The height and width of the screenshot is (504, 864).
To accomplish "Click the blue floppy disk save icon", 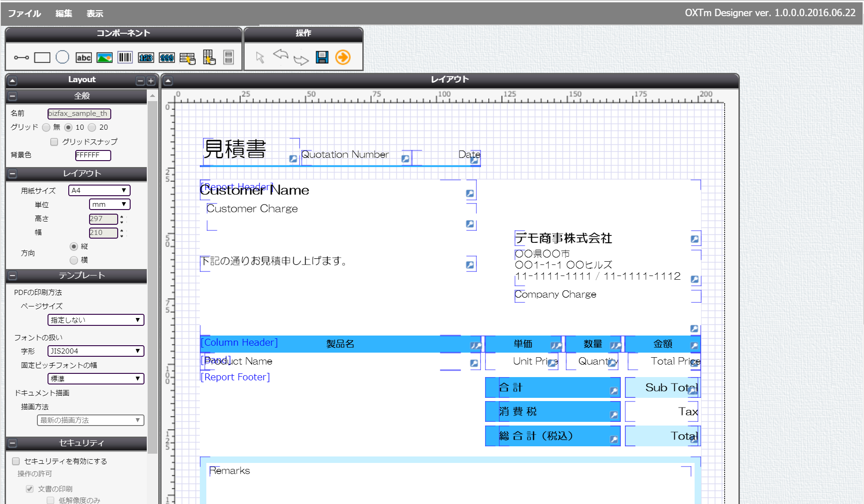I will 322,57.
